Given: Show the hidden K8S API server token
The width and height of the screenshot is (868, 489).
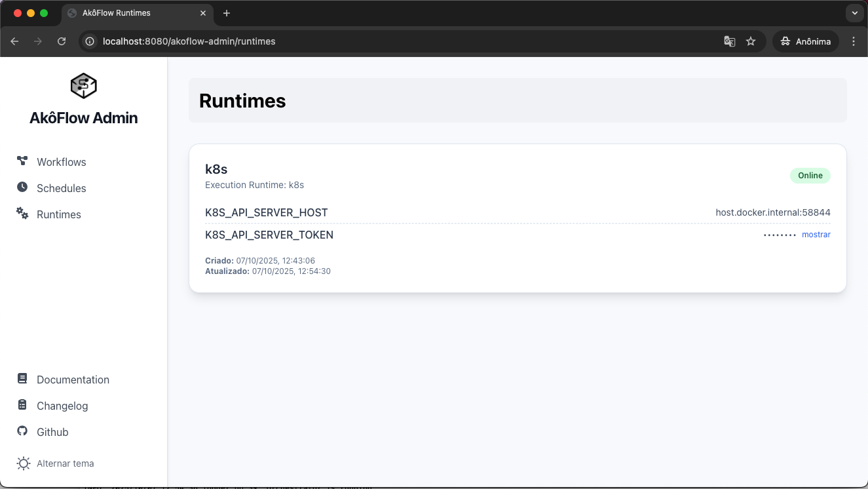Looking at the screenshot, I should pyautogui.click(x=816, y=235).
